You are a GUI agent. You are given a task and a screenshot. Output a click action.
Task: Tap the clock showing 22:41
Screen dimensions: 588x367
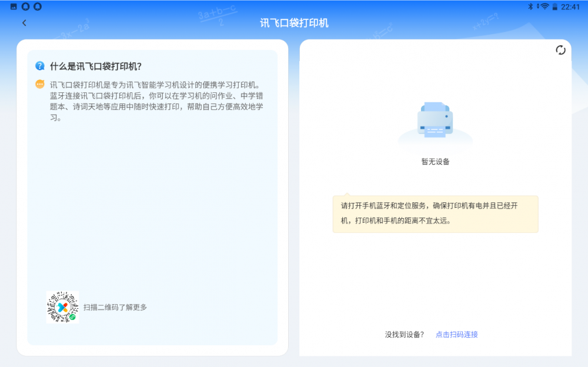tap(570, 6)
